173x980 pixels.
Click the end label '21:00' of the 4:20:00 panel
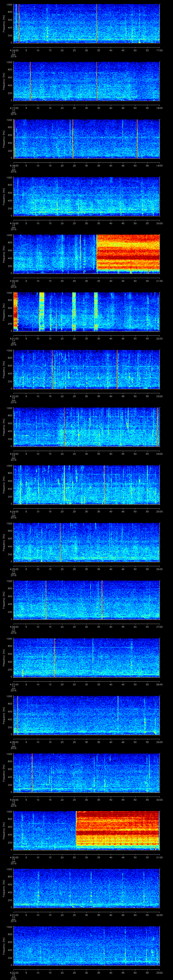click(x=160, y=281)
